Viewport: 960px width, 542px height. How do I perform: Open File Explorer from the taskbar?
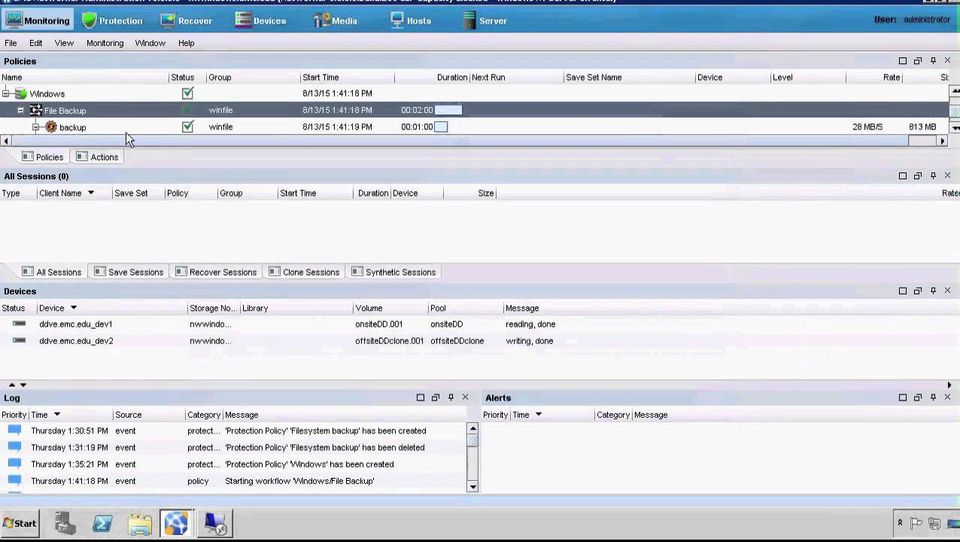[x=140, y=524]
